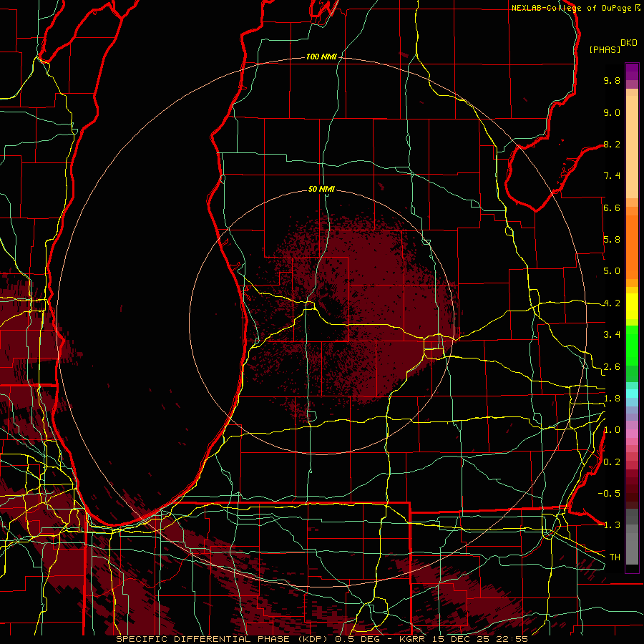Click the 4.2 scale value
644x644 pixels.
point(612,303)
